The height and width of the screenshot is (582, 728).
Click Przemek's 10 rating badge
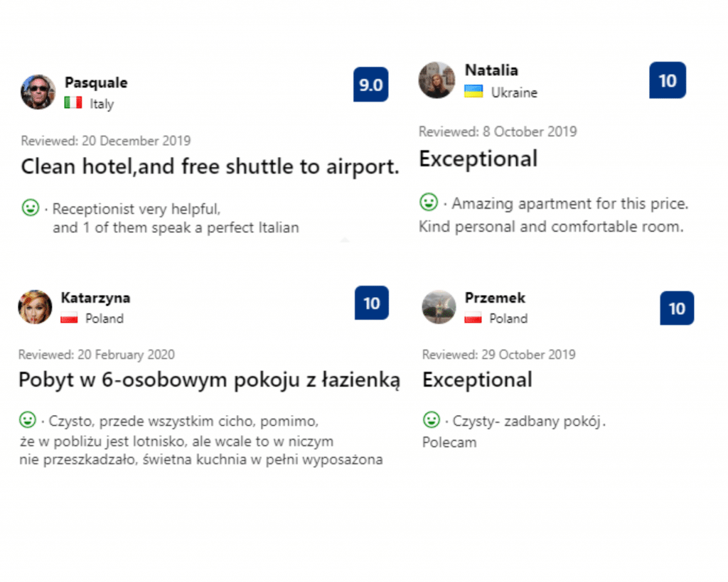click(x=677, y=308)
